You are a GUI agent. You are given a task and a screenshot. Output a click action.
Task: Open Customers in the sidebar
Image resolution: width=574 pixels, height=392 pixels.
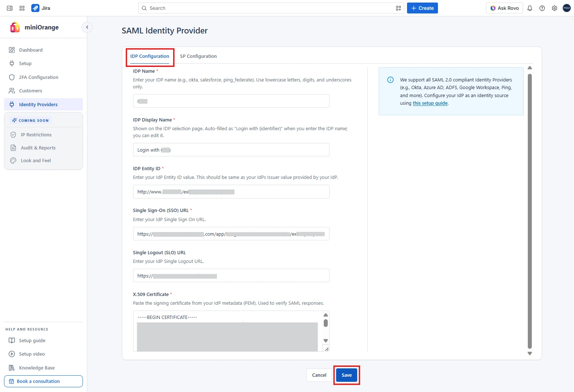44,91
